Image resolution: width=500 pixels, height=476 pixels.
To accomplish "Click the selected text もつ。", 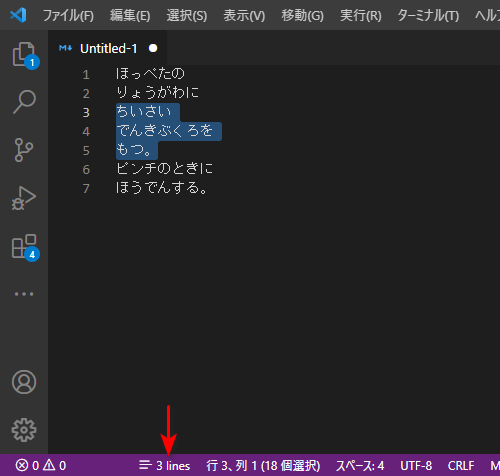I will [134, 150].
